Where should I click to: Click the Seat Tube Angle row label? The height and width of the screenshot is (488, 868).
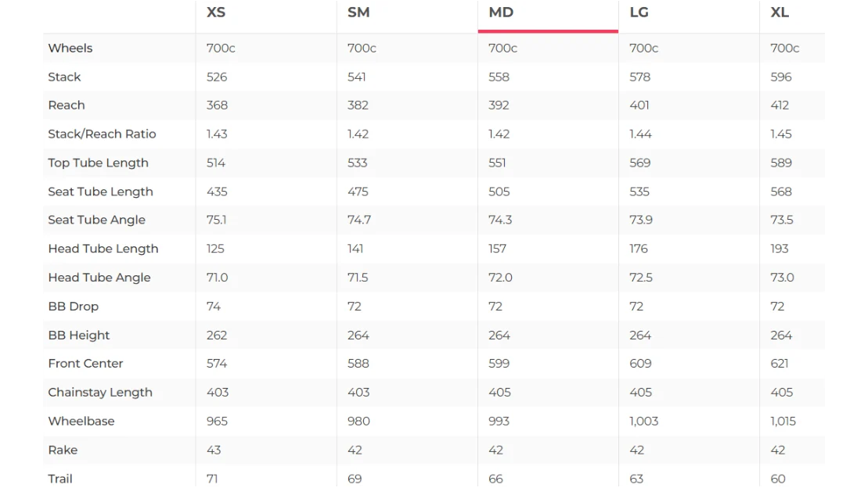tap(96, 220)
